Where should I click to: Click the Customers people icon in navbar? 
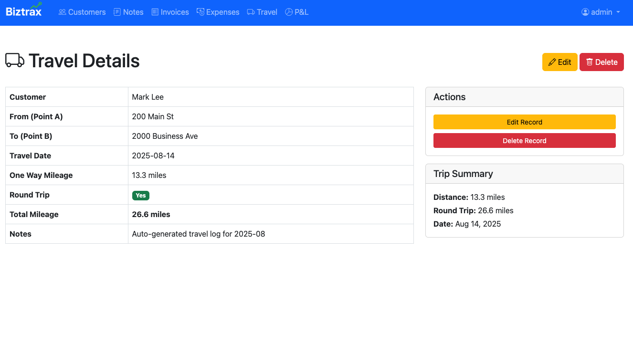tap(62, 12)
